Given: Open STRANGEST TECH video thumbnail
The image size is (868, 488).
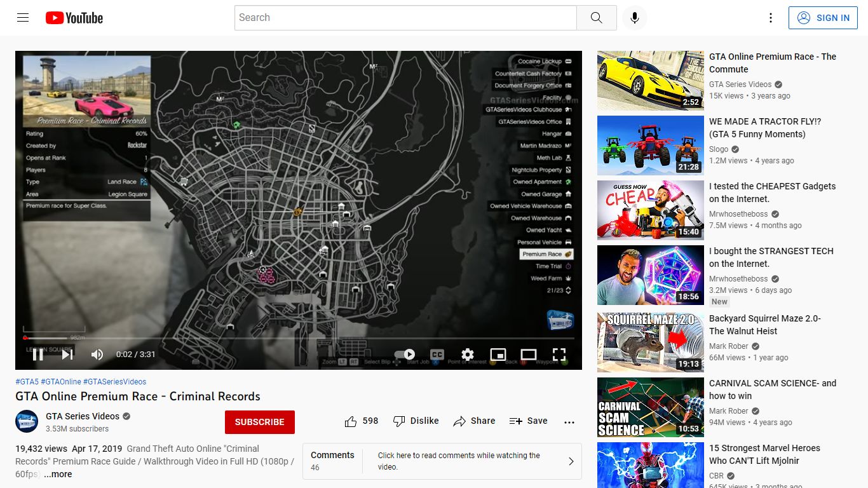Looking at the screenshot, I should 651,275.
